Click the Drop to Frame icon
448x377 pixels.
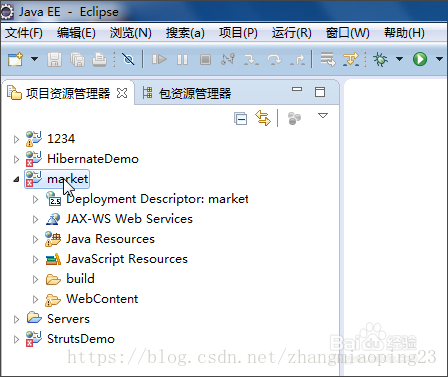click(x=328, y=59)
